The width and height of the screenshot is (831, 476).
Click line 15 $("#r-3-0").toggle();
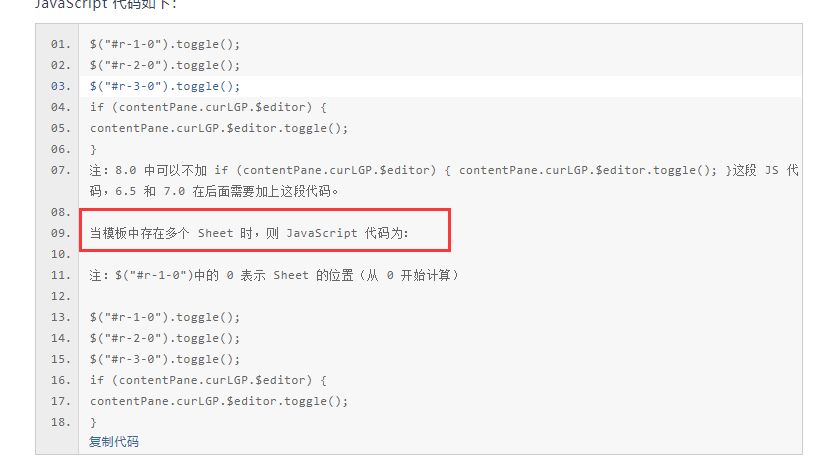pos(165,359)
